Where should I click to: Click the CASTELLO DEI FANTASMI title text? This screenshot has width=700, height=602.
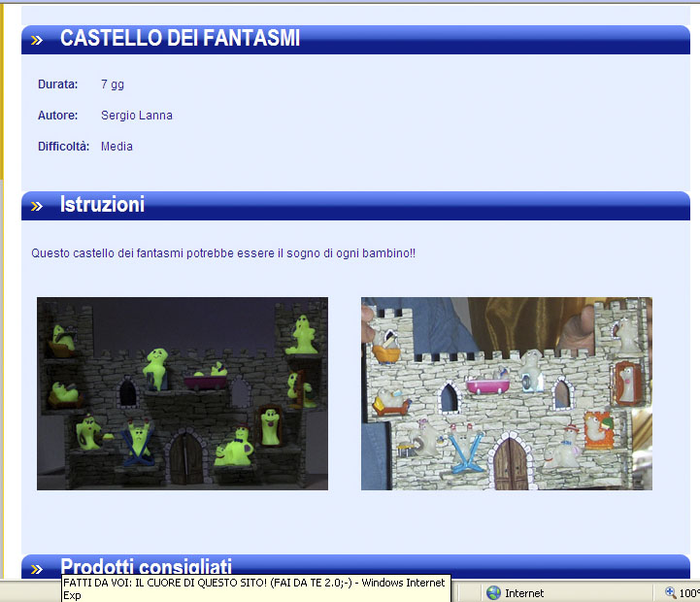click(x=180, y=38)
